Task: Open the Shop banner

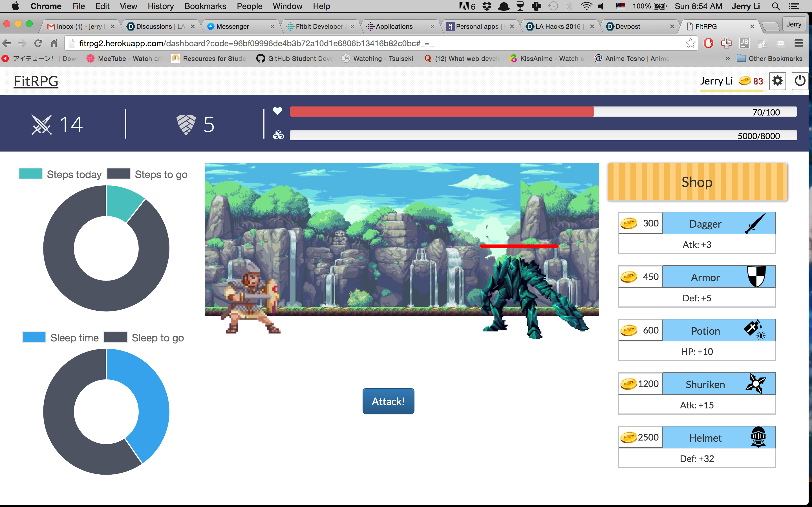Action: tap(697, 182)
